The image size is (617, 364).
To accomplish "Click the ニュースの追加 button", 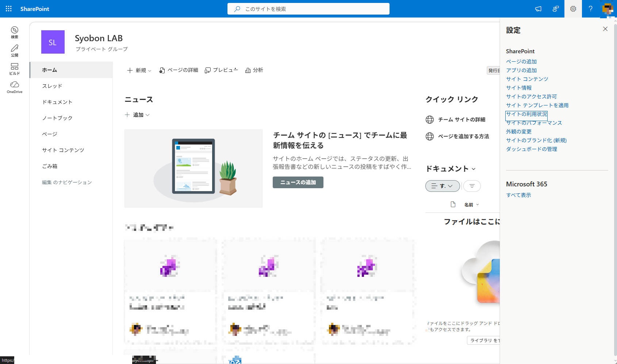I will [298, 182].
